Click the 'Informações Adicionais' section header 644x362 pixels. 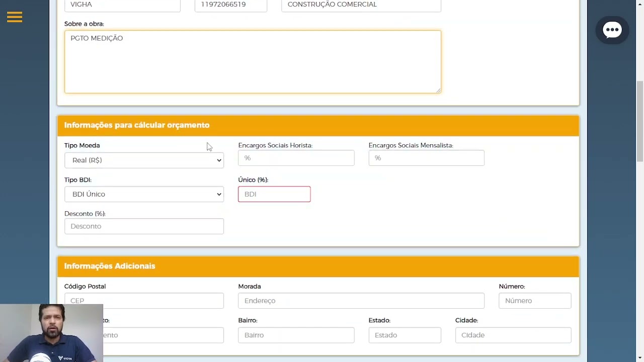pyautogui.click(x=110, y=266)
